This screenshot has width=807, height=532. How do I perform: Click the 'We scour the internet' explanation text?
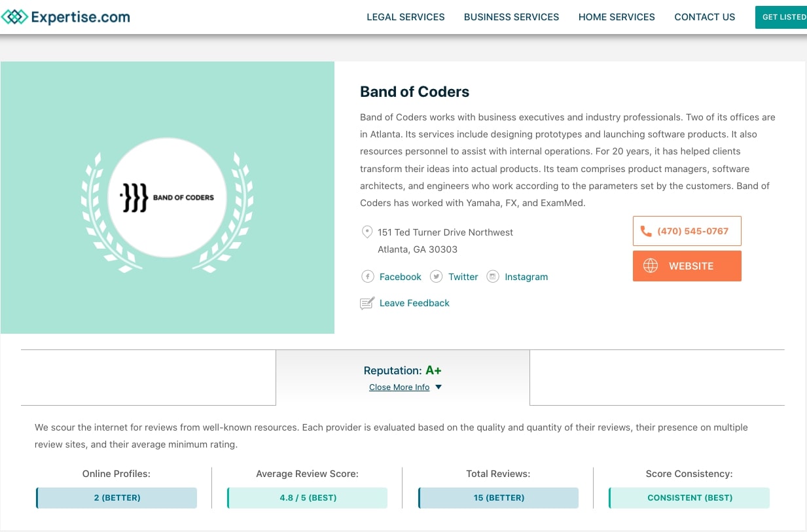pyautogui.click(x=391, y=436)
